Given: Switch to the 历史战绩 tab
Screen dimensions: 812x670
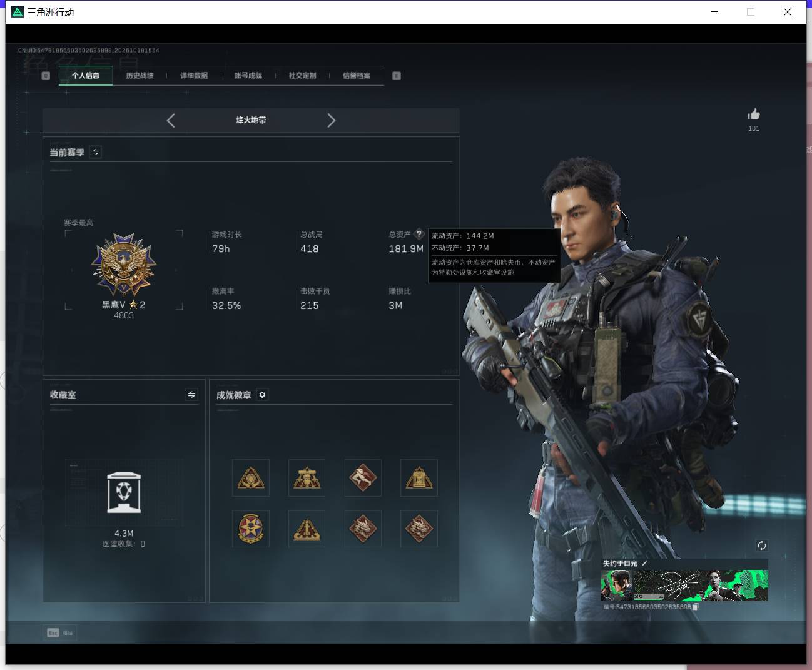Looking at the screenshot, I should coord(140,76).
